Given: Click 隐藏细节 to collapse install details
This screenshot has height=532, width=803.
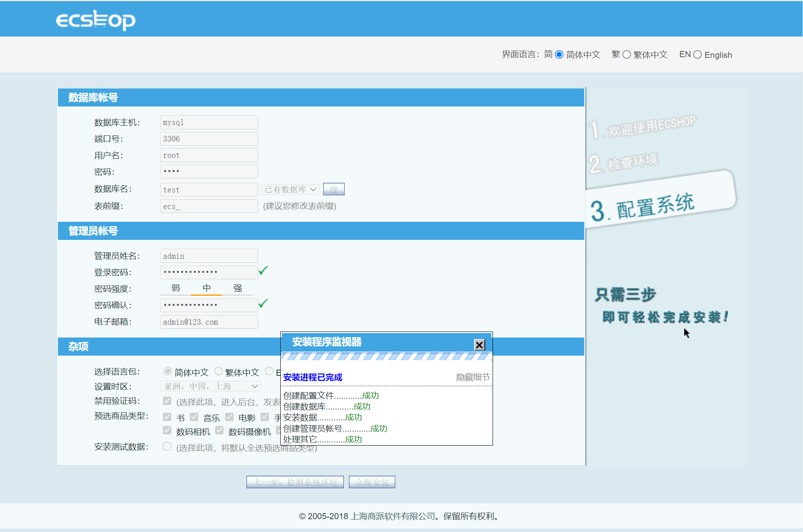Looking at the screenshot, I should [x=473, y=377].
